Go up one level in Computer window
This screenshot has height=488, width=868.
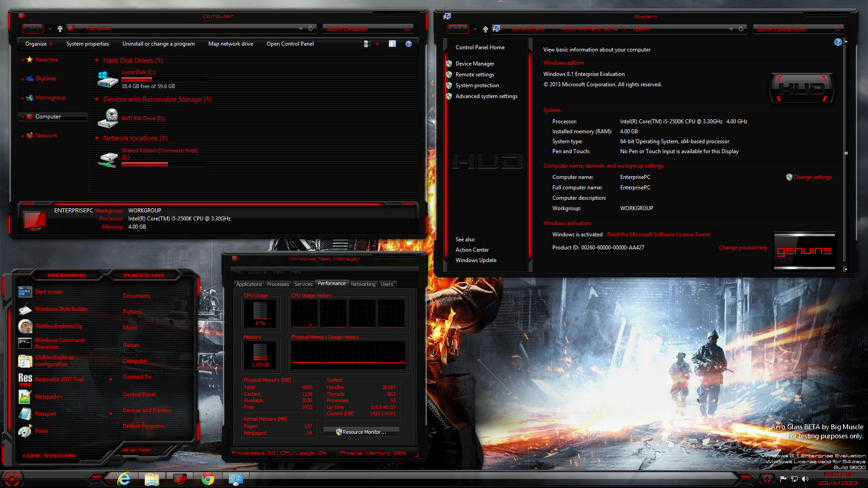click(60, 29)
